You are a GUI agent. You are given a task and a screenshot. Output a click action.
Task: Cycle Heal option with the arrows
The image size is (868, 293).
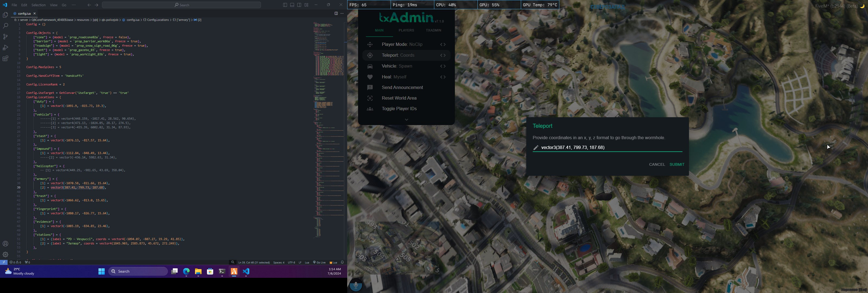point(443,77)
